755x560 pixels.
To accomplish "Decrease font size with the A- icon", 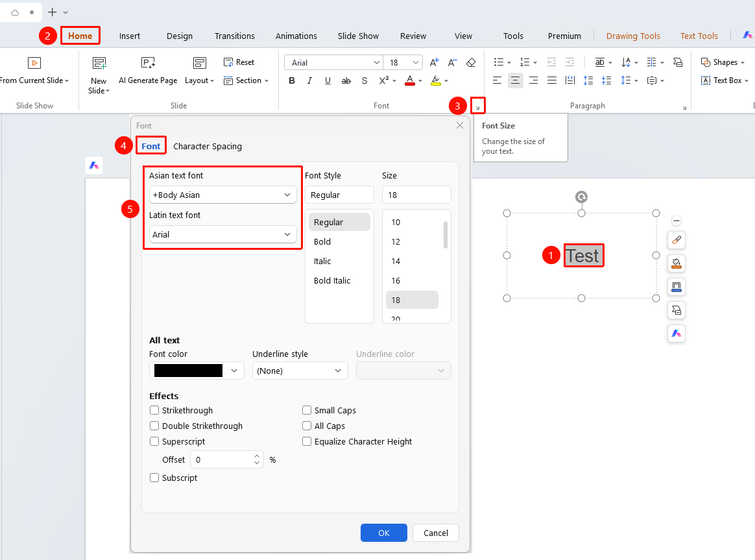I will click(x=452, y=62).
